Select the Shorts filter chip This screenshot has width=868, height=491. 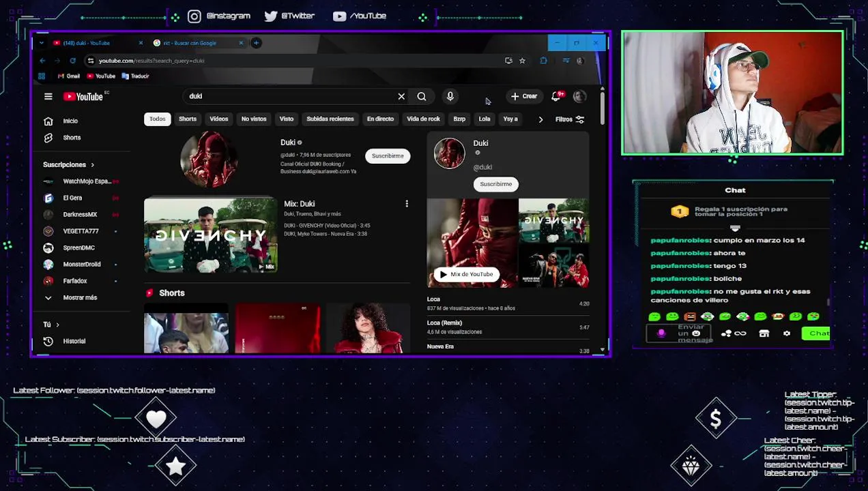point(188,119)
